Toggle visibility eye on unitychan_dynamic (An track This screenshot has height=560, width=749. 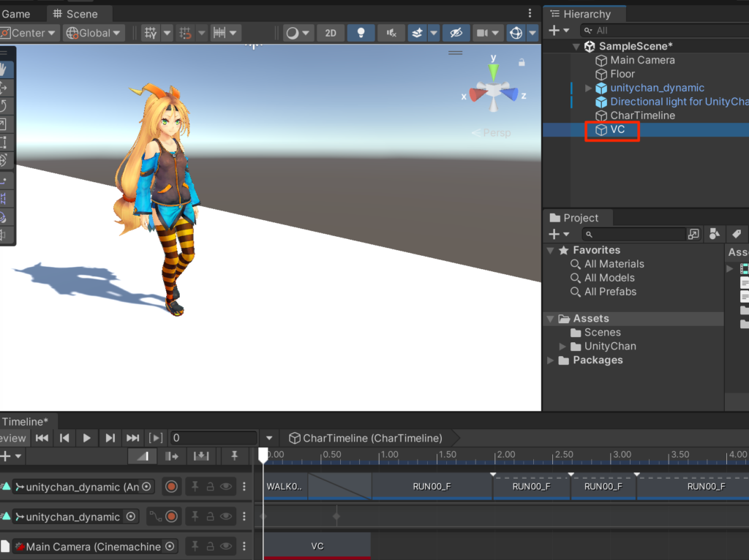tap(226, 486)
